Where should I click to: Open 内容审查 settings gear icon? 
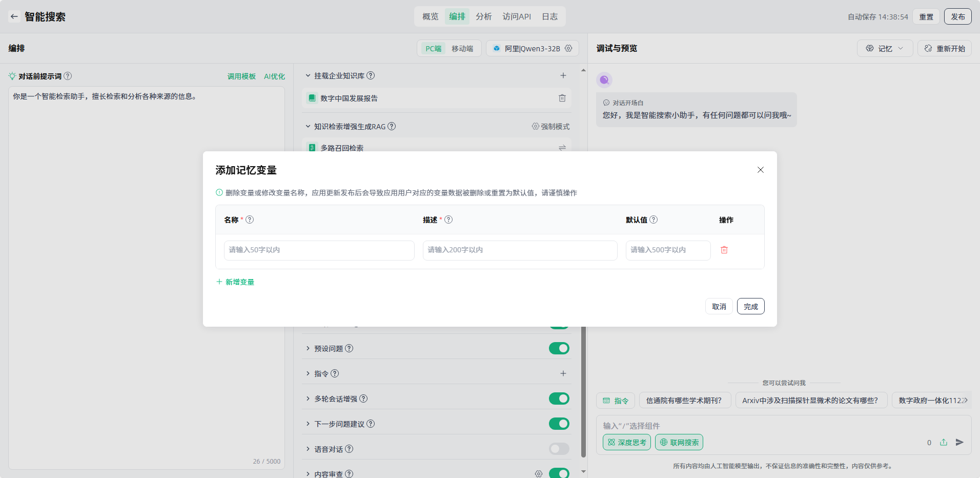[538, 474]
